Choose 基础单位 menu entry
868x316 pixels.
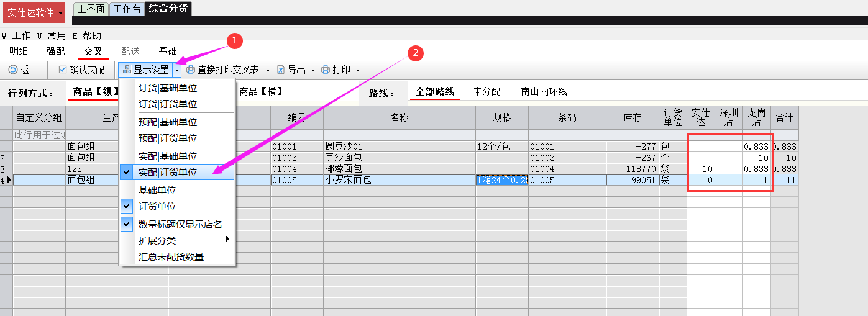click(177, 191)
